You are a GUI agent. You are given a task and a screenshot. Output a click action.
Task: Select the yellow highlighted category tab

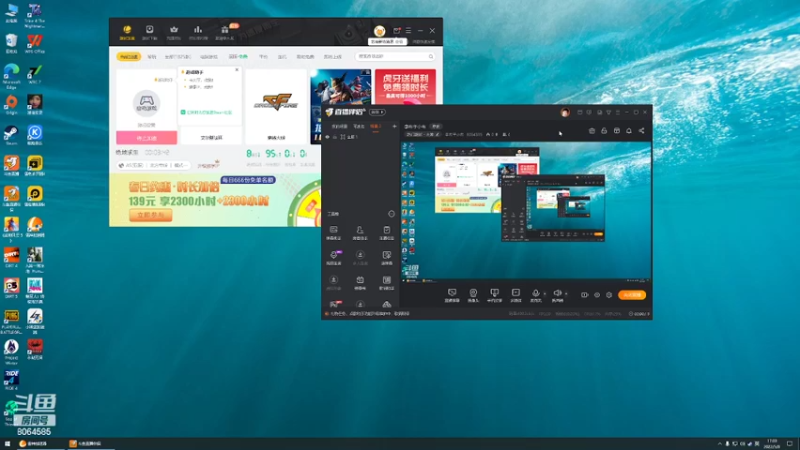coord(129,57)
